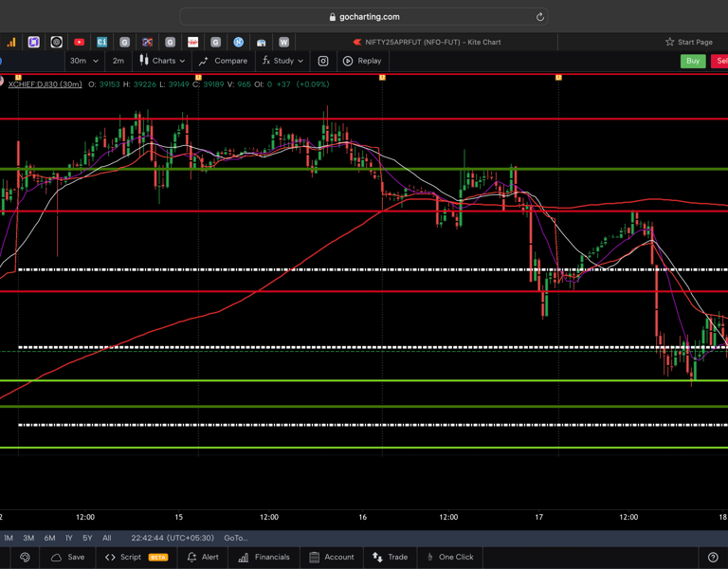Click the orange event marker above the 16 date
The image size is (728, 569).
[x=382, y=78]
